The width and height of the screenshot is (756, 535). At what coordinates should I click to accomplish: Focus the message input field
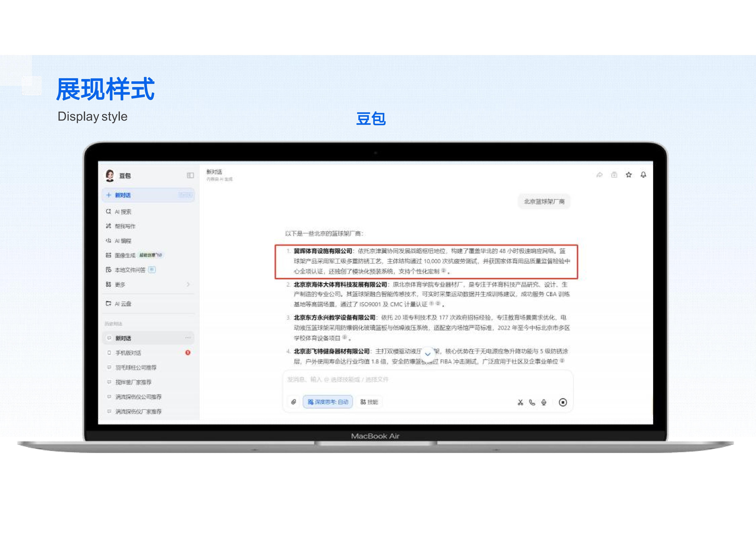(427, 380)
